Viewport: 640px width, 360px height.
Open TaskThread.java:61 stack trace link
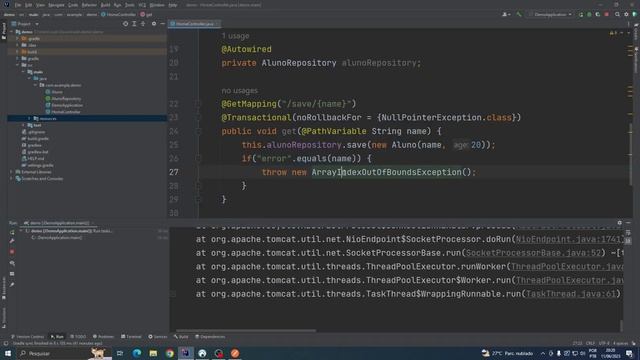pyautogui.click(x=571, y=294)
